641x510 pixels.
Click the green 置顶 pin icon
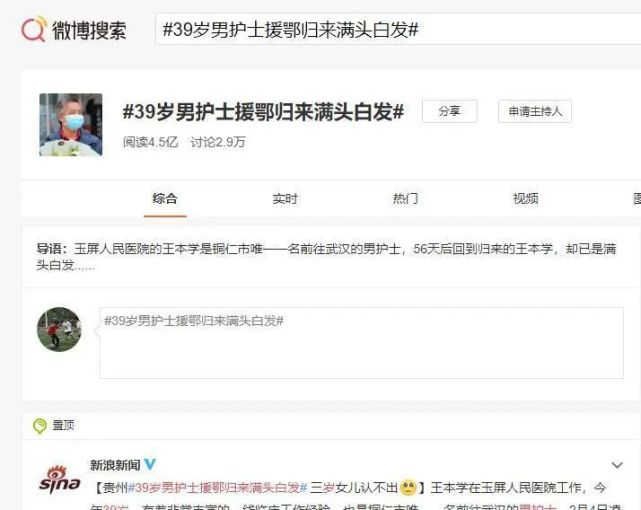tap(40, 426)
